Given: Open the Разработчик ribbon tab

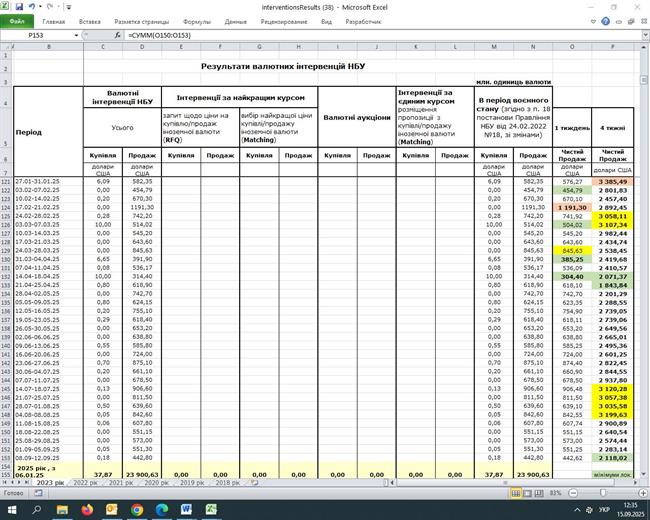Looking at the screenshot, I should click(x=363, y=22).
